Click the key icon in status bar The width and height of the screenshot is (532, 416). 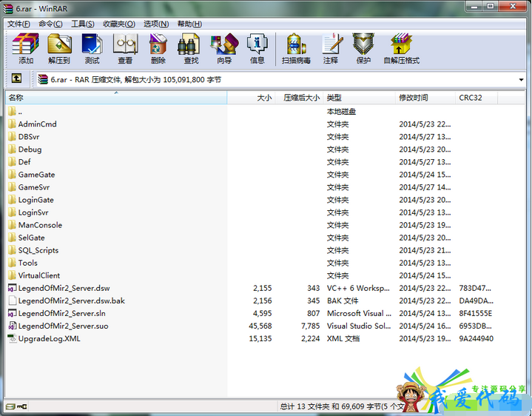click(22, 406)
